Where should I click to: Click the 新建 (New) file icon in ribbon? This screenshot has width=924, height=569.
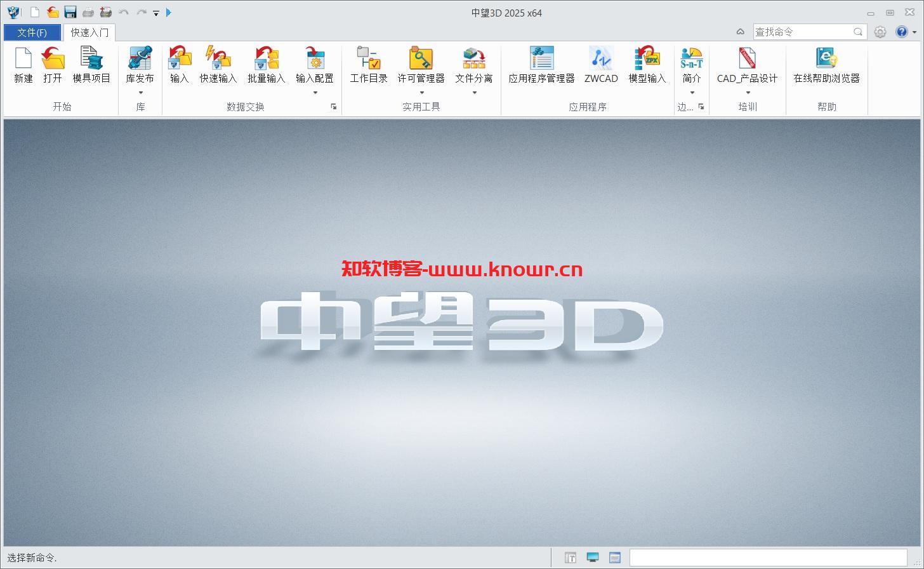click(23, 58)
